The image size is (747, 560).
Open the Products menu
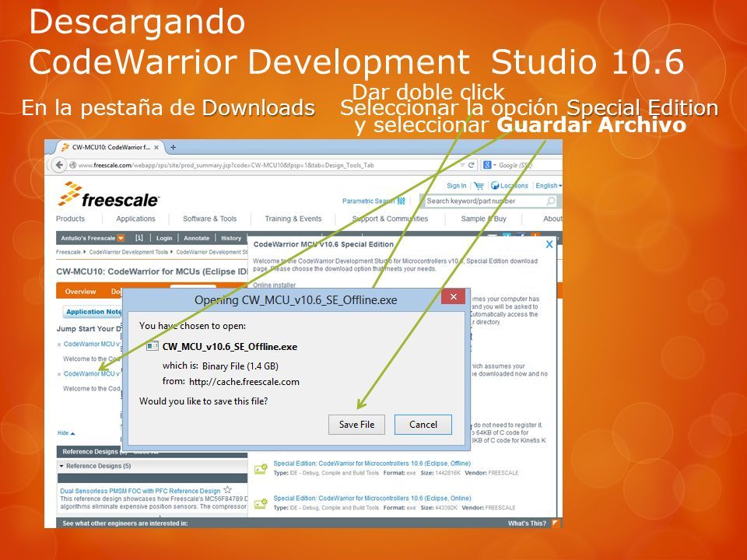(71, 219)
